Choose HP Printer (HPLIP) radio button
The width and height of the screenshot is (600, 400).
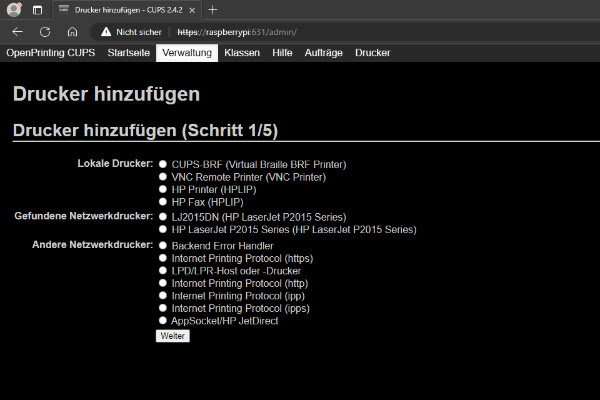163,189
